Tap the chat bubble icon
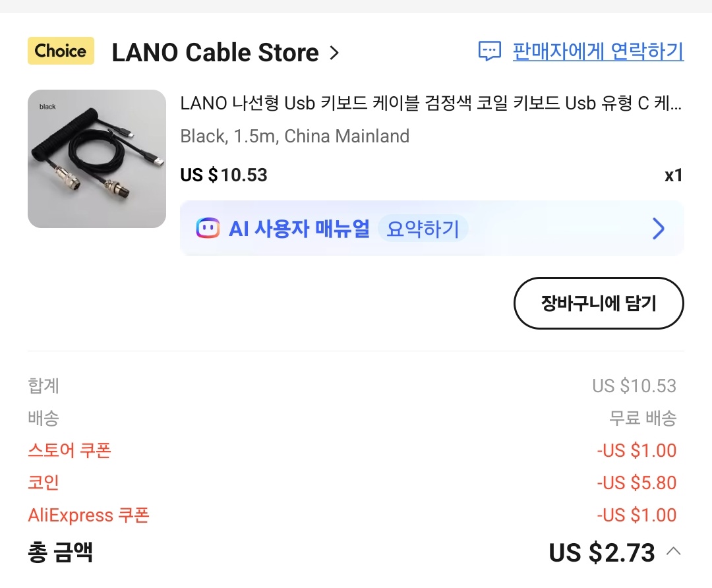This screenshot has height=588, width=712. tap(489, 51)
